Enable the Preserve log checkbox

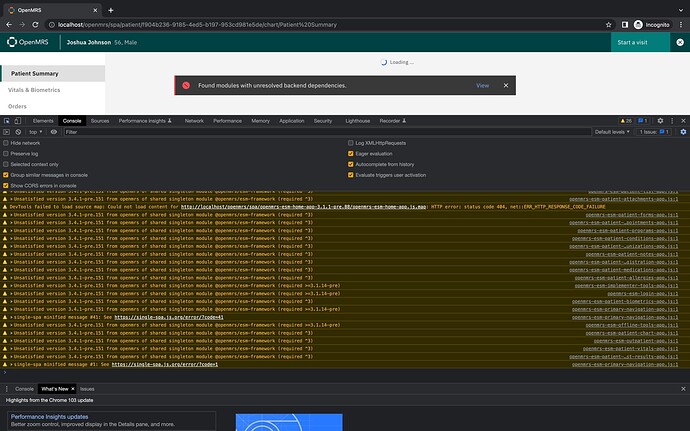pyautogui.click(x=6, y=154)
